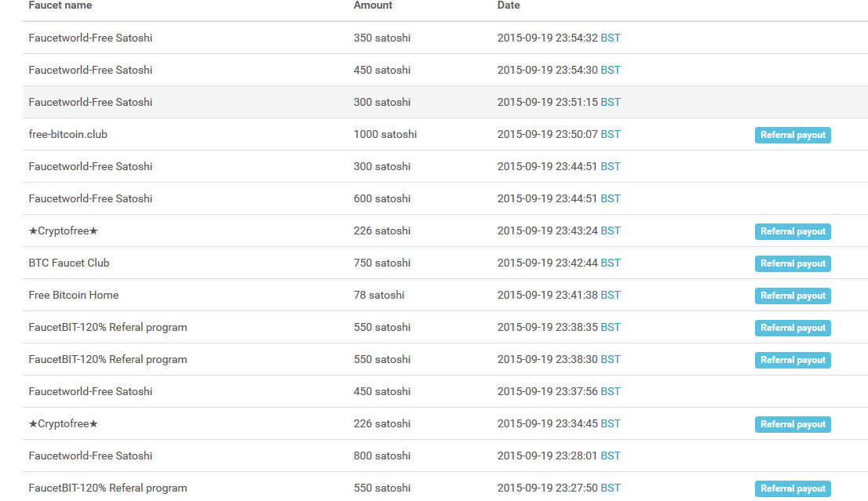The height and width of the screenshot is (501, 868).
Task: Click Referral payout badge on 23:34:45 Cryptofree row
Action: 793,424
